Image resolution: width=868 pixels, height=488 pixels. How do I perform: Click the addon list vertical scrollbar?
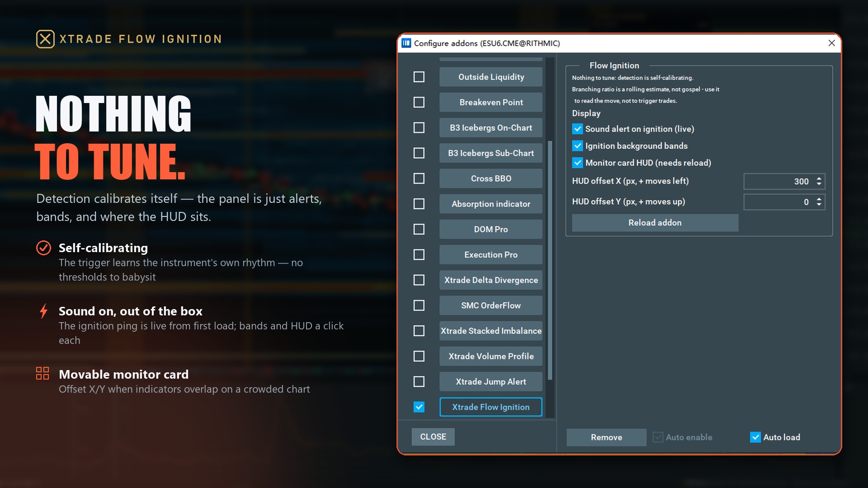(550, 260)
